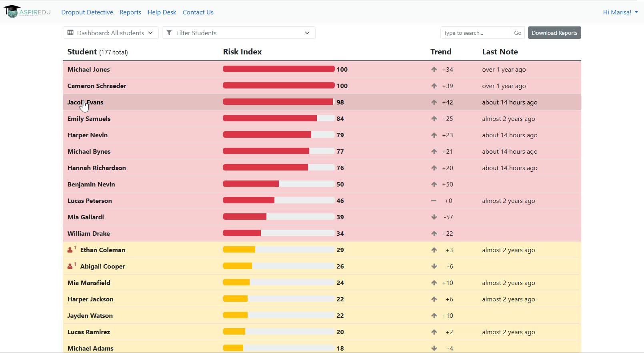
Task: Click Ethan Coleman's yellow risk bar
Action: click(x=278, y=250)
